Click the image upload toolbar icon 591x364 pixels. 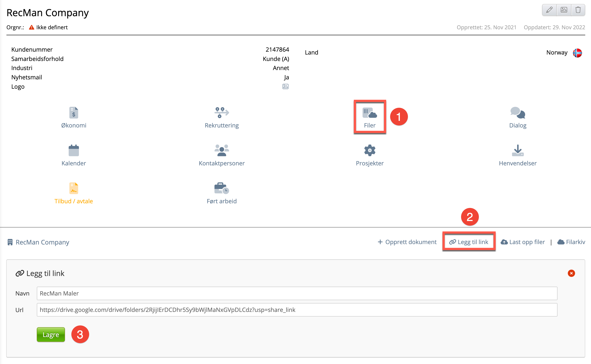click(x=564, y=10)
